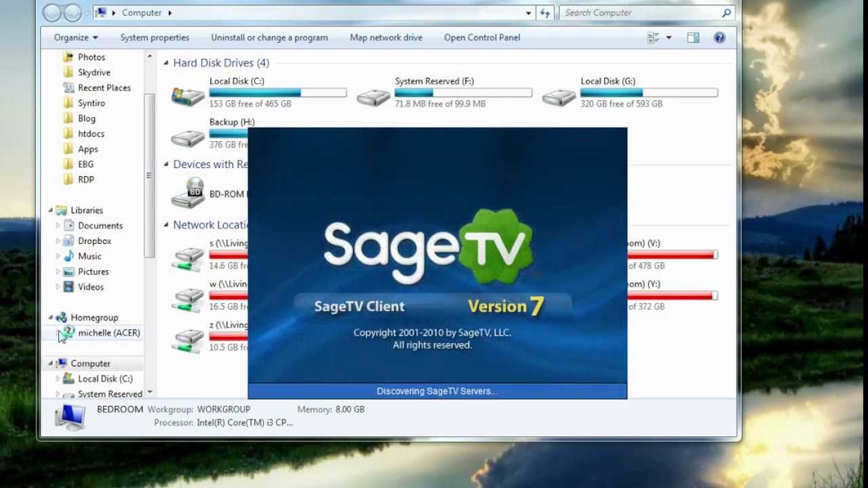Open the Local Disk (G:) drive icon
868x488 pixels.
pyautogui.click(x=559, y=97)
